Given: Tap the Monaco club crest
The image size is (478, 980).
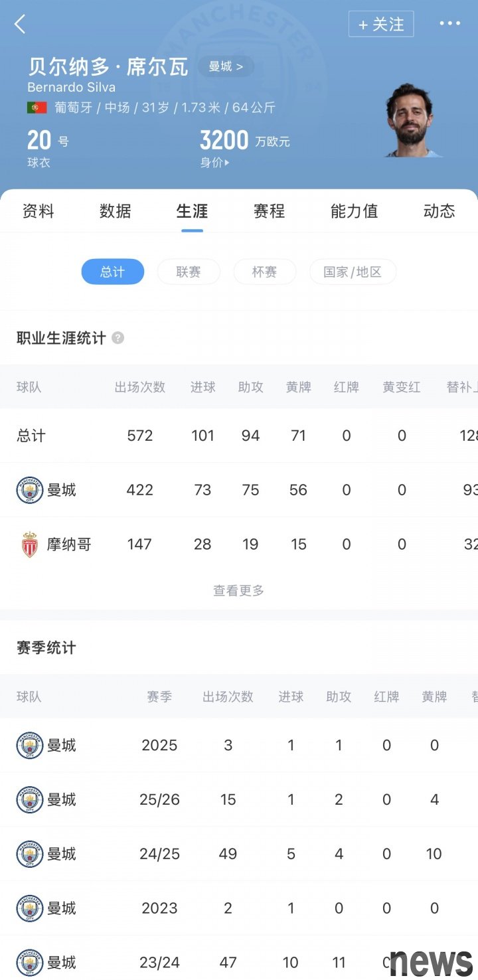Looking at the screenshot, I should click(30, 544).
